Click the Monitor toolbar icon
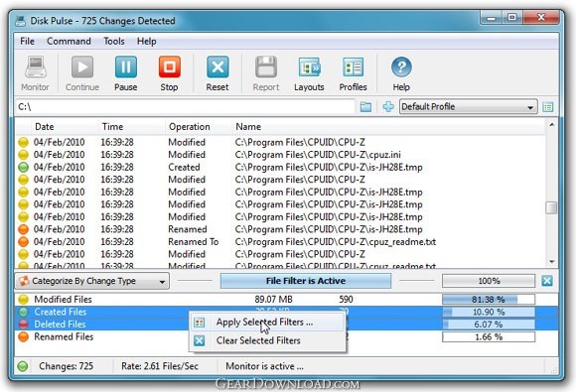Image resolution: width=576 pixels, height=392 pixels. tap(36, 66)
